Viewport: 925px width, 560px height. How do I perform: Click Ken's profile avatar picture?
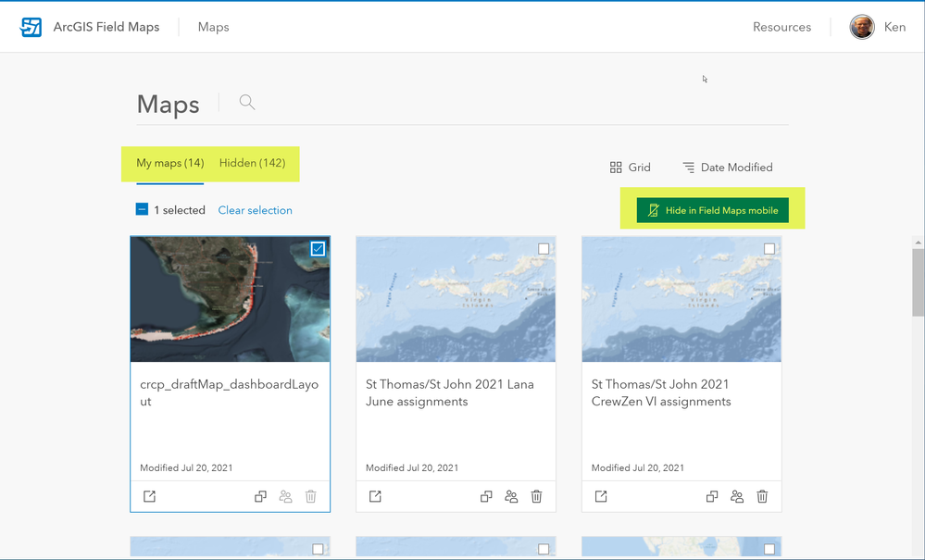[x=862, y=27]
